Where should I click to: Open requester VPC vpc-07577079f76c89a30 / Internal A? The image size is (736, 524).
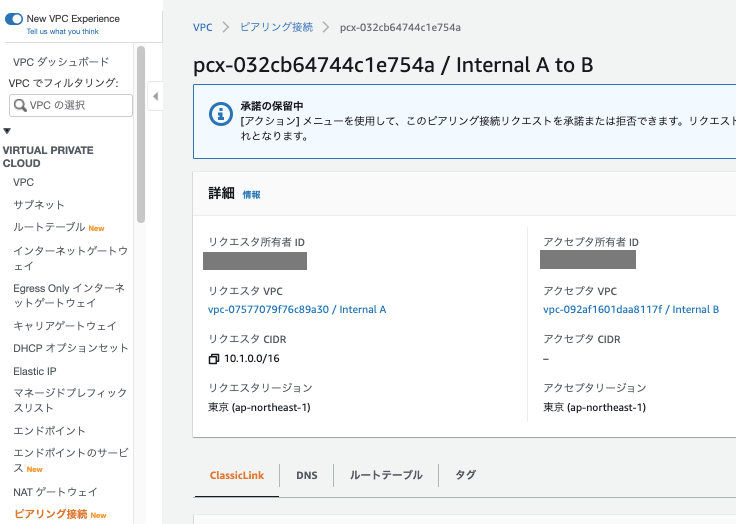[297, 309]
